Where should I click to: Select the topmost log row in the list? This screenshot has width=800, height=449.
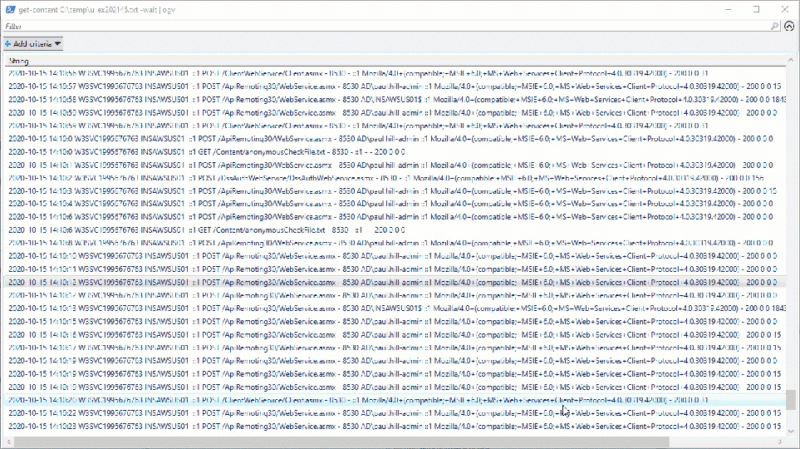coord(300,74)
